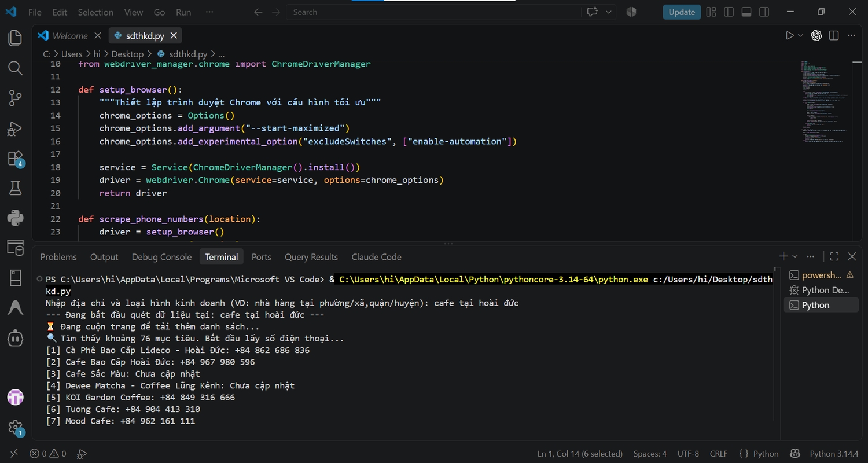Select the Python Debug terminal entry
Image resolution: width=868 pixels, height=463 pixels.
click(821, 290)
